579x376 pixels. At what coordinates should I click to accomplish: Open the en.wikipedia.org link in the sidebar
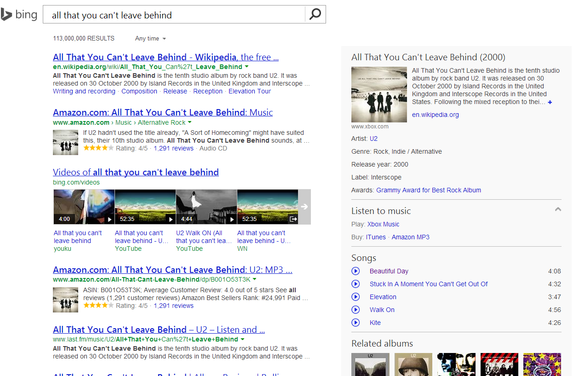pos(435,115)
